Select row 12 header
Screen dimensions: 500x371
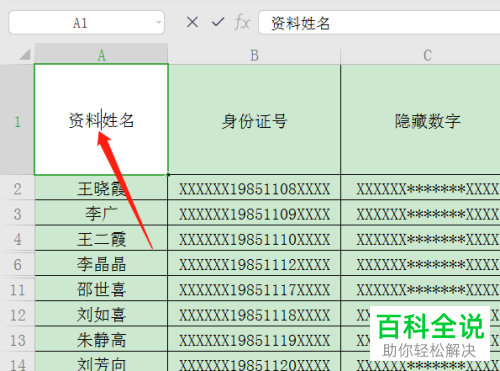click(17, 314)
